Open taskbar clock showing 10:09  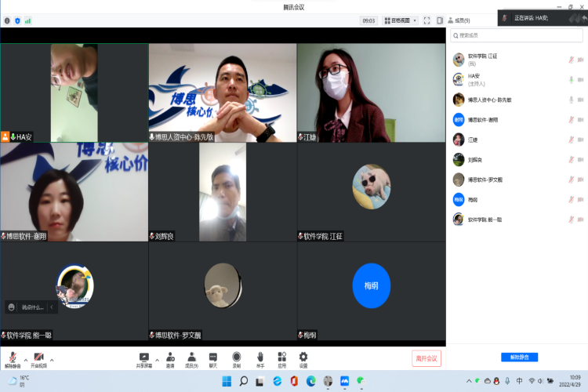pos(570,381)
